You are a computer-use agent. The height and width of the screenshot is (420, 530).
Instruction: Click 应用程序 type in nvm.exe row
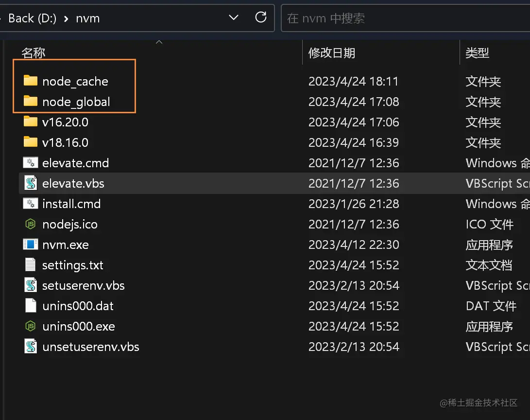click(489, 245)
